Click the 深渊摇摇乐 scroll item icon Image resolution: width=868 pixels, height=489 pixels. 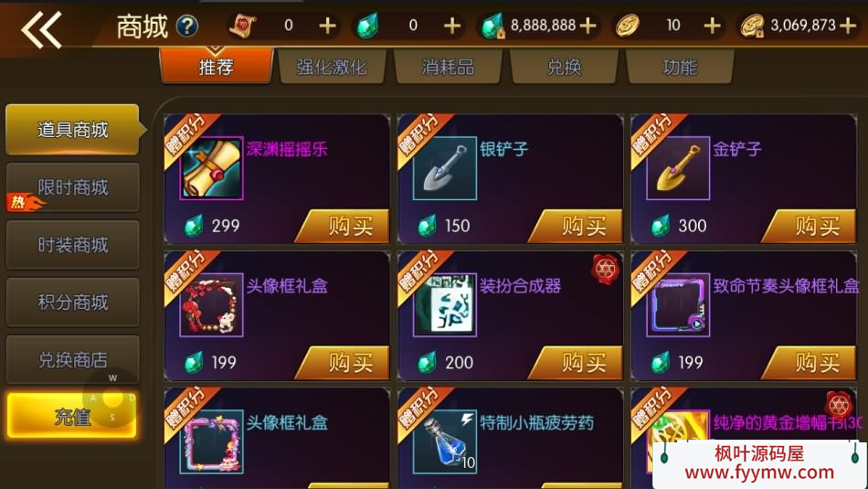pos(211,168)
